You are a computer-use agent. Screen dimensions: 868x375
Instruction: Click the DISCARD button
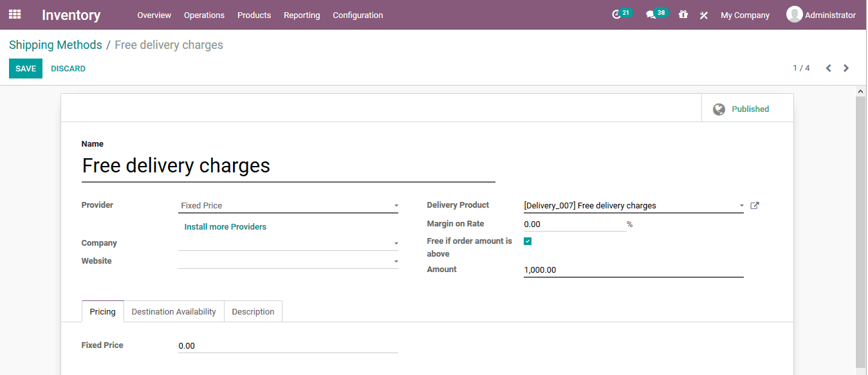(x=68, y=69)
